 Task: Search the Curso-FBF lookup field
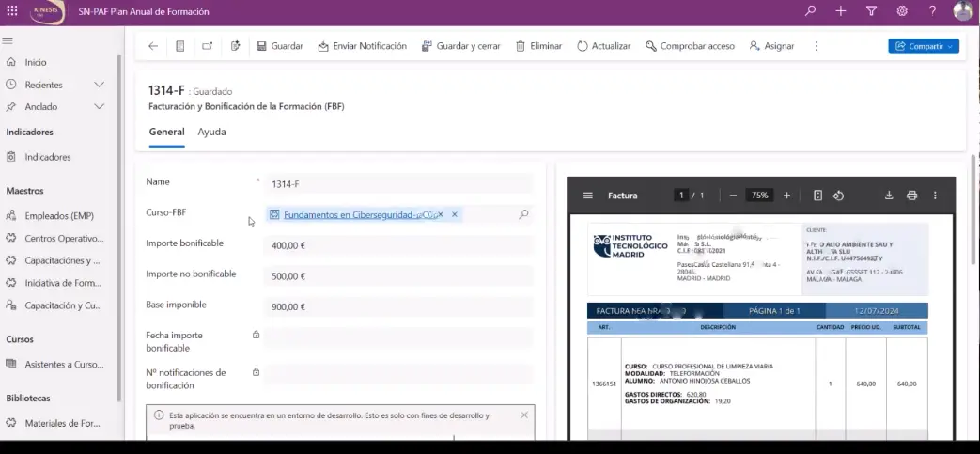[x=523, y=214]
